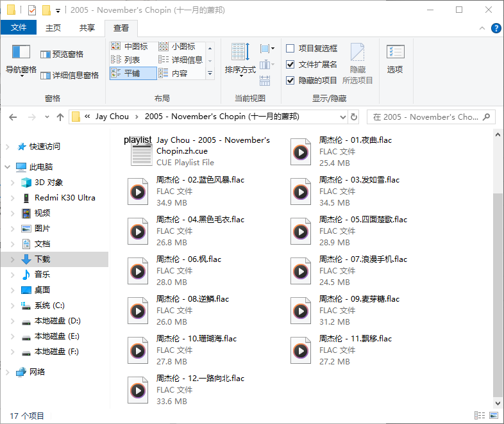
Task: Select 12.一路向北.flac file icon
Action: (138, 391)
